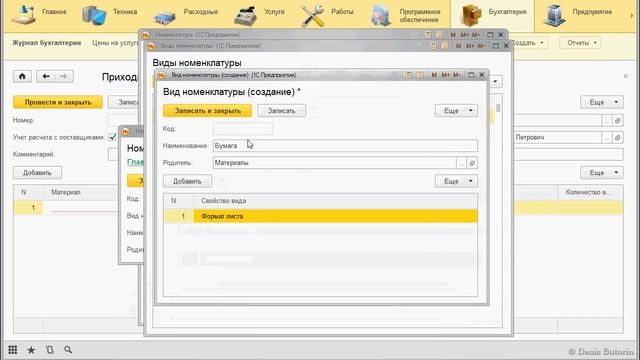Click the Записать button in Вид номенклатуры
The height and width of the screenshot is (360, 640).
point(281,111)
